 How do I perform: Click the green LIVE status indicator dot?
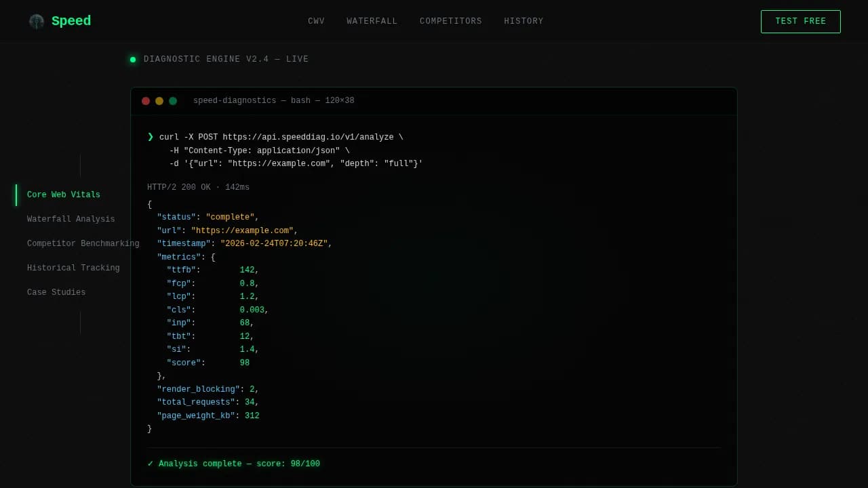(133, 59)
